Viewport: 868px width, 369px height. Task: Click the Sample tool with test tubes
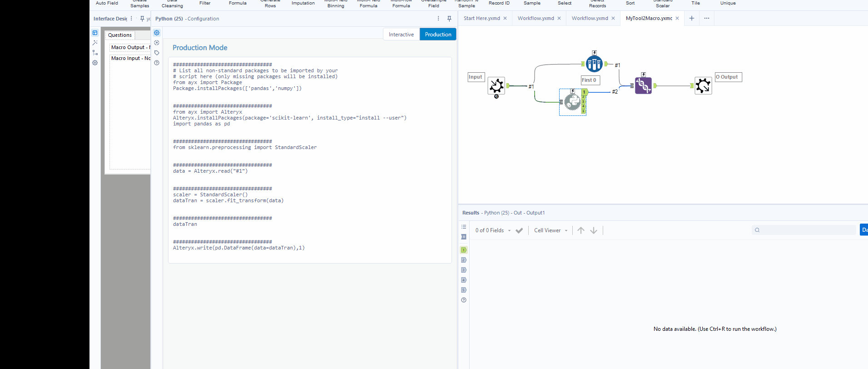(x=594, y=64)
